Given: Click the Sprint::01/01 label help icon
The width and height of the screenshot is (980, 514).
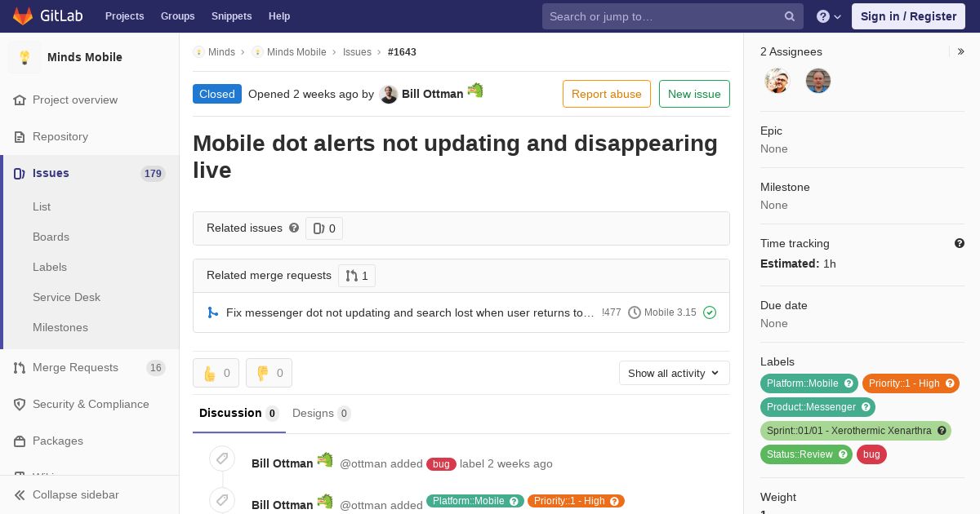Looking at the screenshot, I should pyautogui.click(x=942, y=431).
